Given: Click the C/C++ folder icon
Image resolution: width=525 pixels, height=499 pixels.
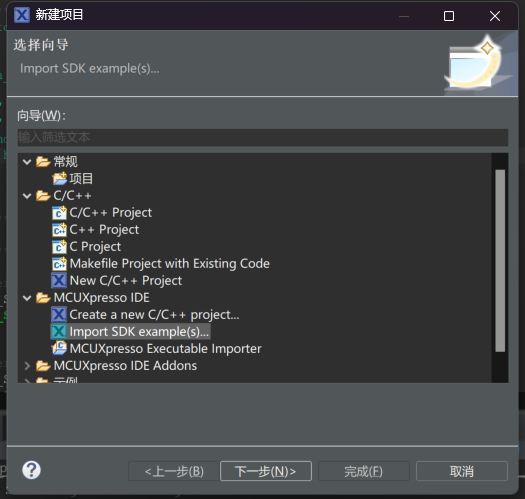Looking at the screenshot, I should [43, 196].
